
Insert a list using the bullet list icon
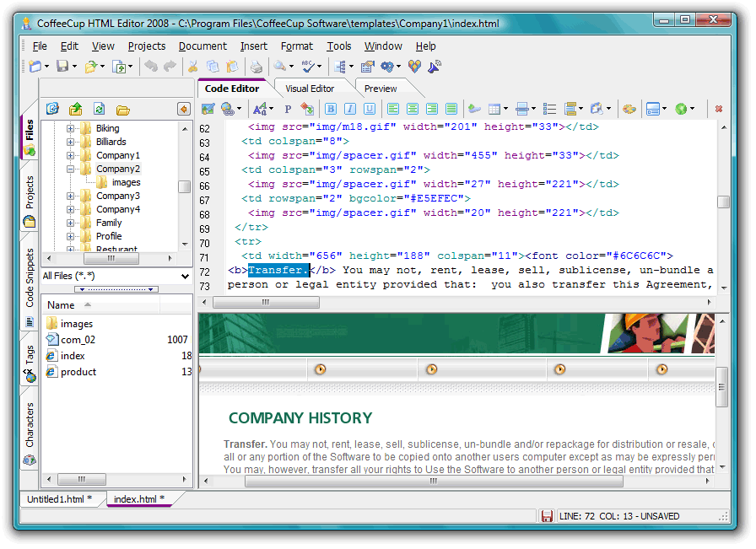coord(549,109)
